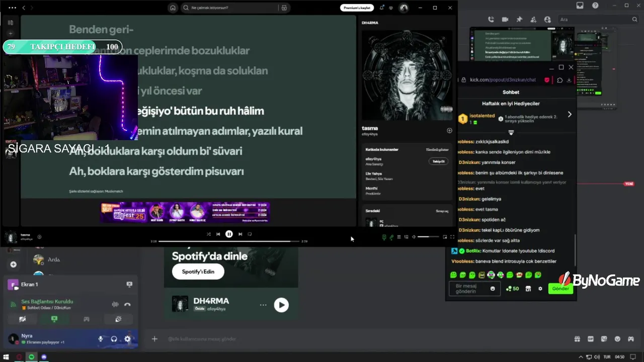Toggle the lyrics microphone icon
The width and height of the screenshot is (644, 362).
391,237
